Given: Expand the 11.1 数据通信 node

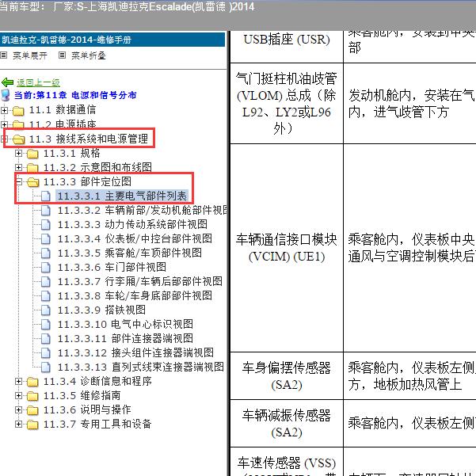Looking at the screenshot, I should coord(4,110).
